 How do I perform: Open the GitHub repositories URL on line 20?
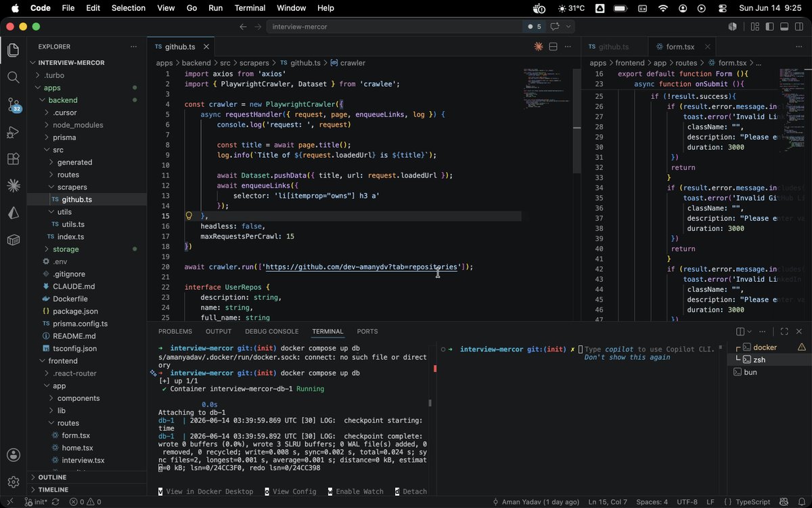pos(362,267)
